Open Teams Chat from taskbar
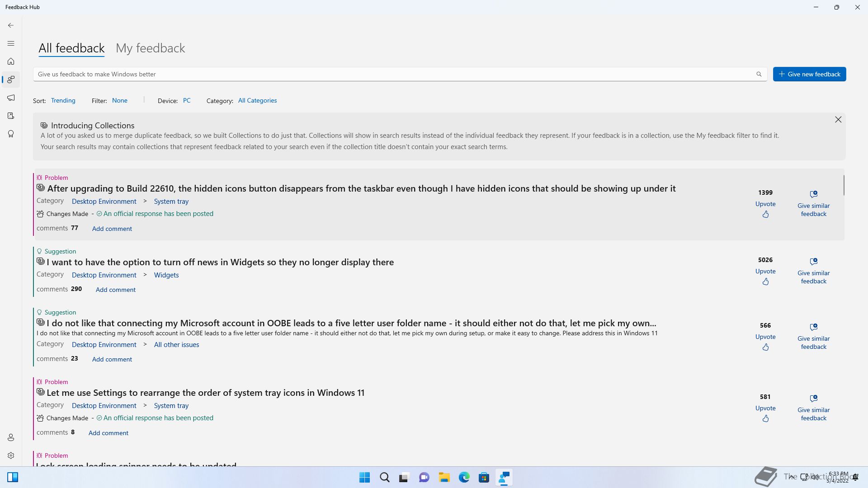 pyautogui.click(x=424, y=478)
